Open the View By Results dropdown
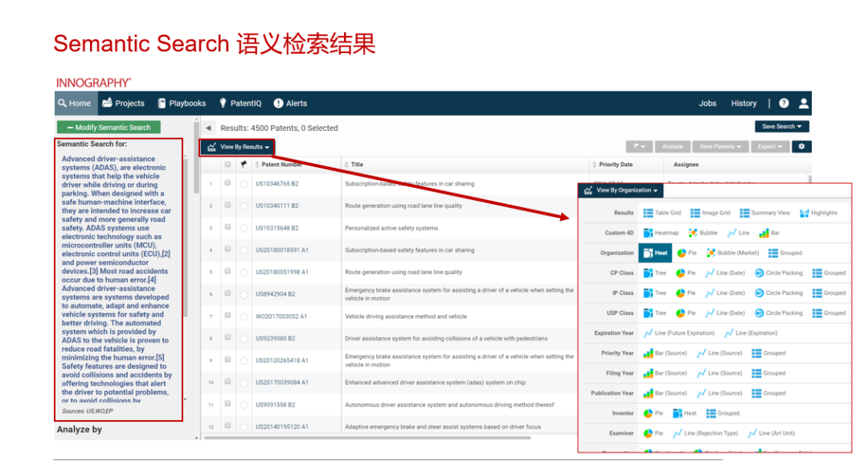This screenshot has width=868, height=461. 237,147
